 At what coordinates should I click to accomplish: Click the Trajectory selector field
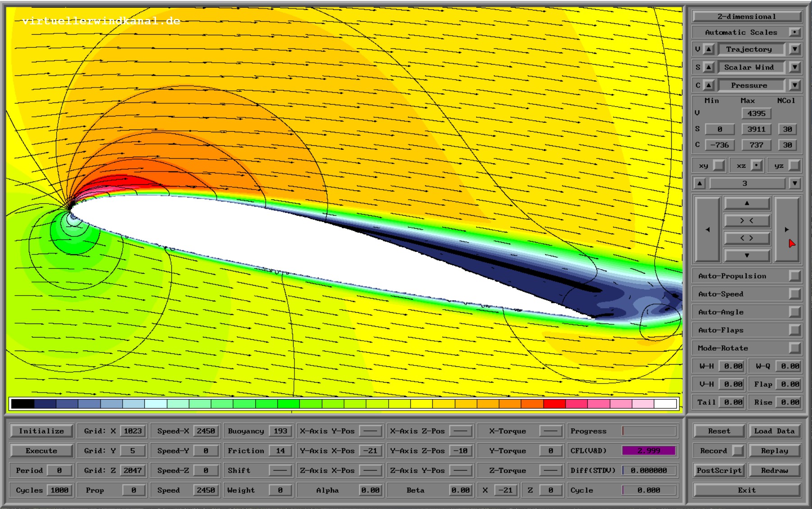point(751,49)
